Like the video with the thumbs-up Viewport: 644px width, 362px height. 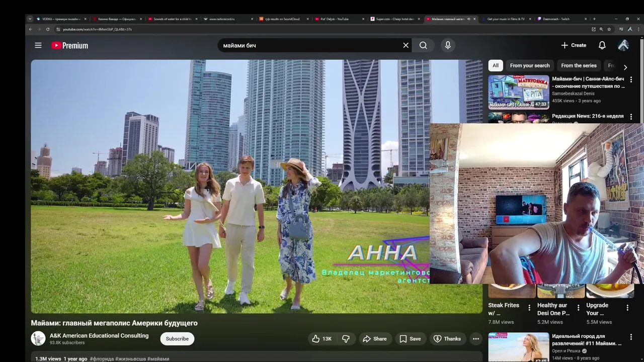pos(321,339)
